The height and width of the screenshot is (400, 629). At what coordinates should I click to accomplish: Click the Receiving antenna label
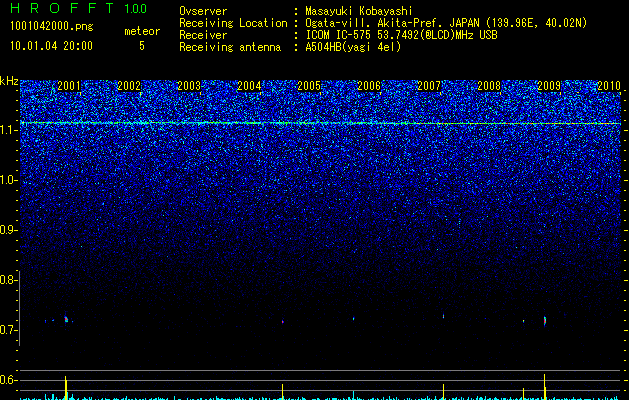[230, 47]
